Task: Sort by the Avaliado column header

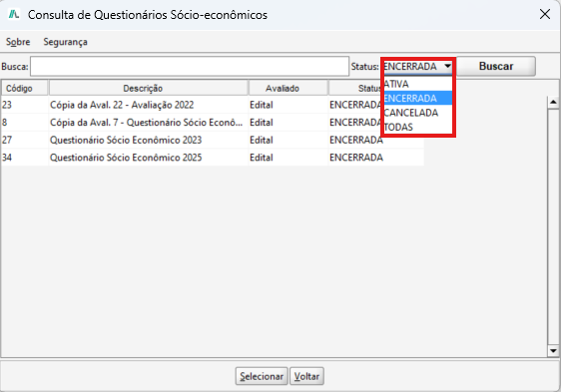Action: pos(288,88)
